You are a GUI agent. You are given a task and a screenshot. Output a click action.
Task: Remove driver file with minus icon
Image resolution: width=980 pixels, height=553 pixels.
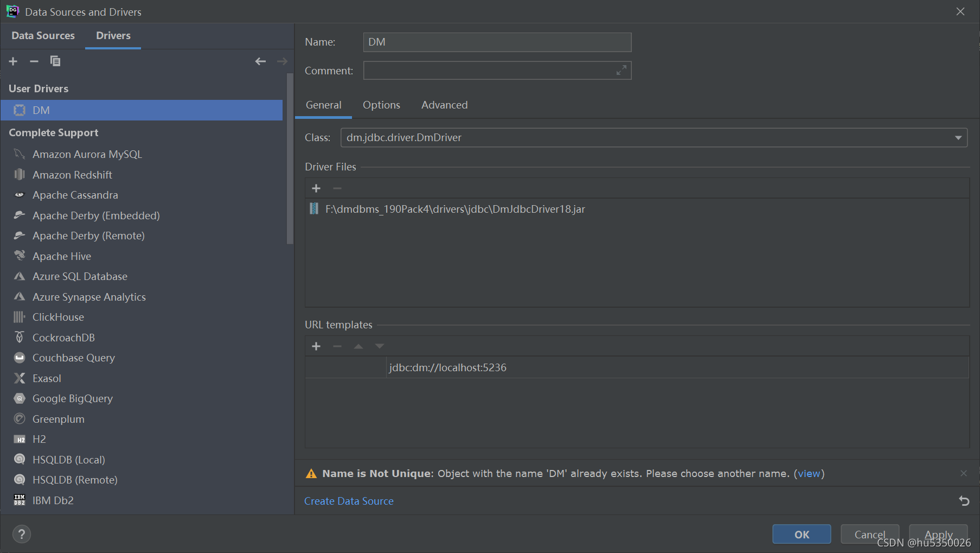tap(337, 188)
